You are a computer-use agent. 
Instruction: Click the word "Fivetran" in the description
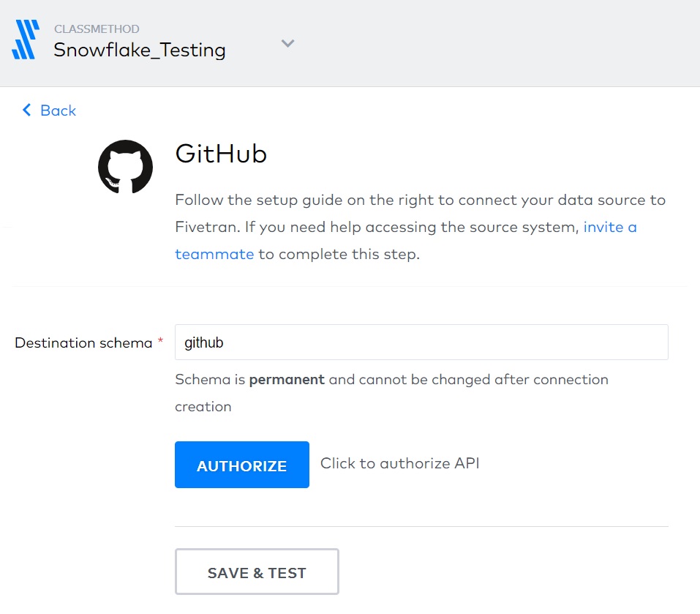click(208, 227)
